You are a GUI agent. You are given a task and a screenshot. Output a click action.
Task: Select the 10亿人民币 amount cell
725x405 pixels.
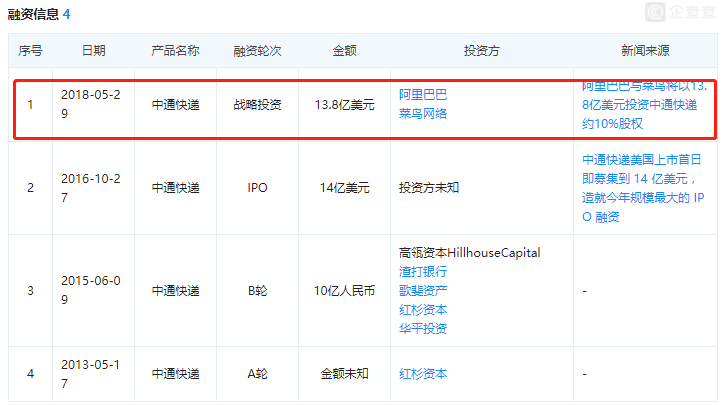click(x=344, y=291)
